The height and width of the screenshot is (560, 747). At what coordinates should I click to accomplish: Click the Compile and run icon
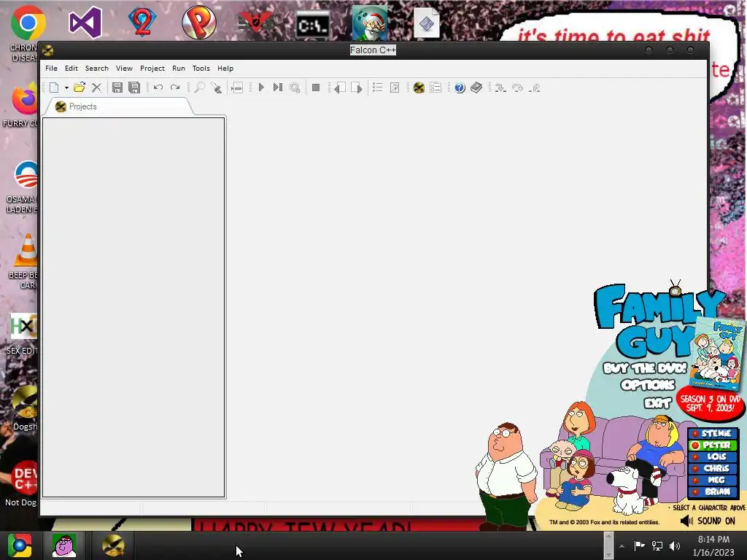point(278,87)
